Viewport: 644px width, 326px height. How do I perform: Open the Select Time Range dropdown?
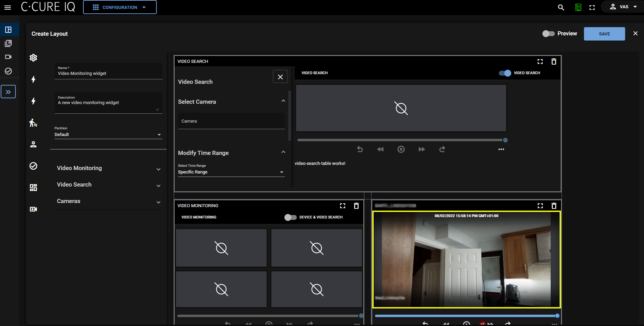pos(281,172)
